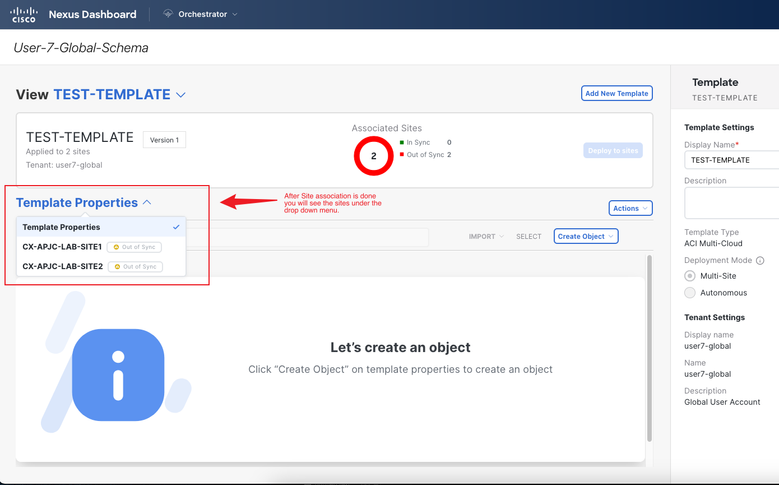Image resolution: width=779 pixels, height=485 pixels.
Task: Click the Associated Sites donut chart
Action: point(374,156)
